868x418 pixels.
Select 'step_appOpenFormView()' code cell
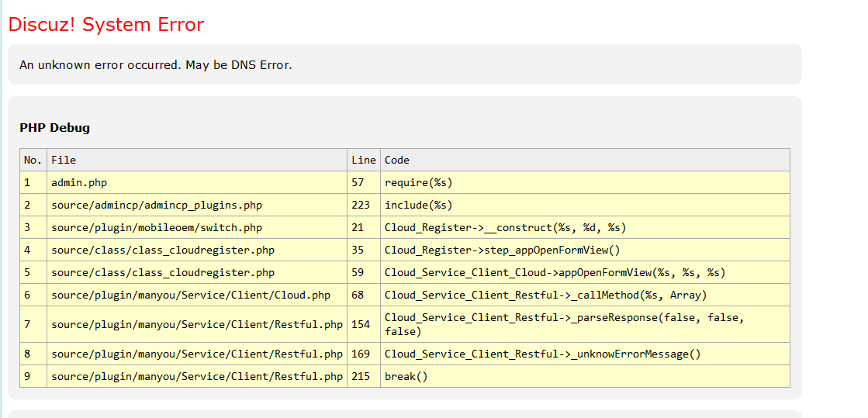(x=585, y=250)
